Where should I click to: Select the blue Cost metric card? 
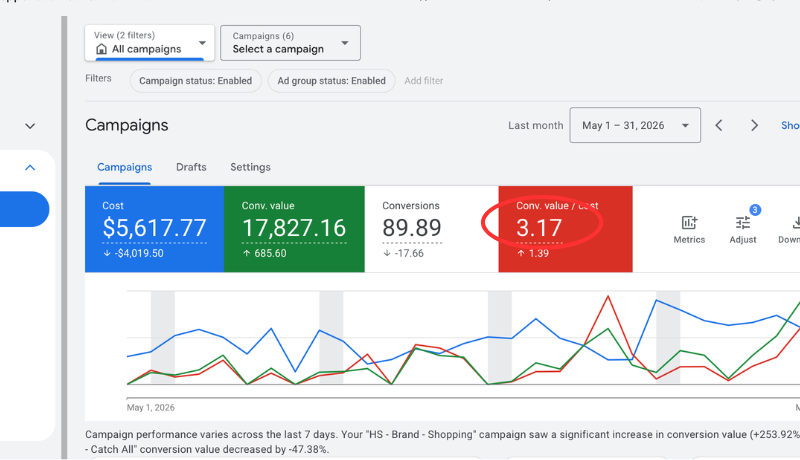(154, 229)
